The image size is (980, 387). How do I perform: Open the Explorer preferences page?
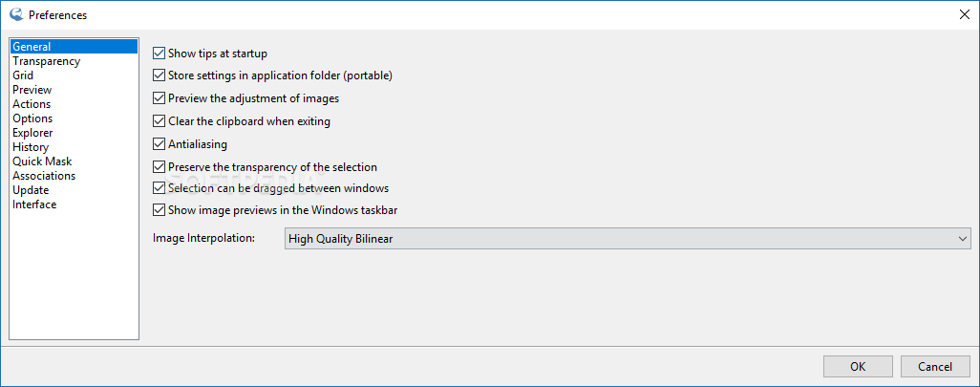click(x=74, y=133)
